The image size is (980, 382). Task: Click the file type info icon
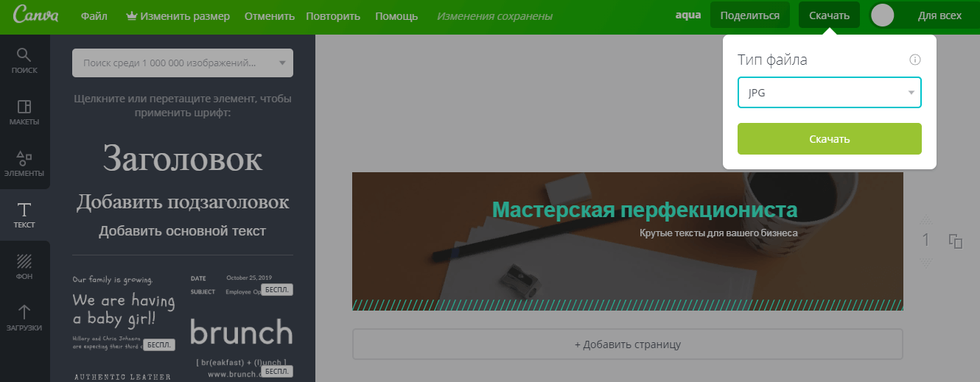915,60
